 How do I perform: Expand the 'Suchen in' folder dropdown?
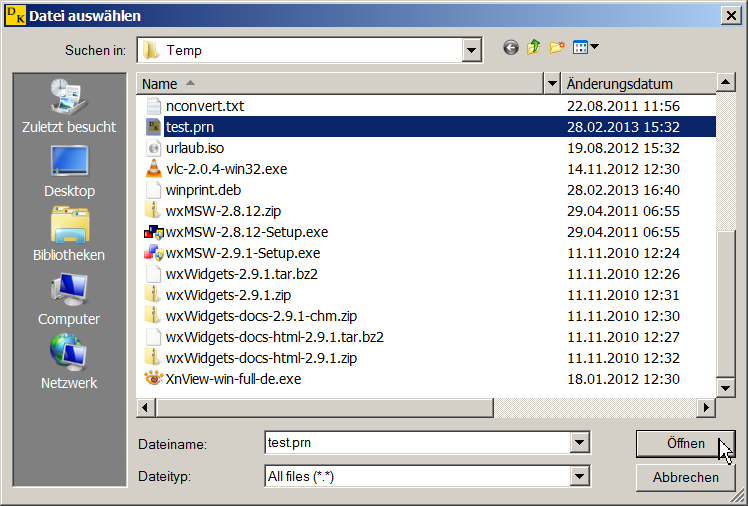click(472, 50)
